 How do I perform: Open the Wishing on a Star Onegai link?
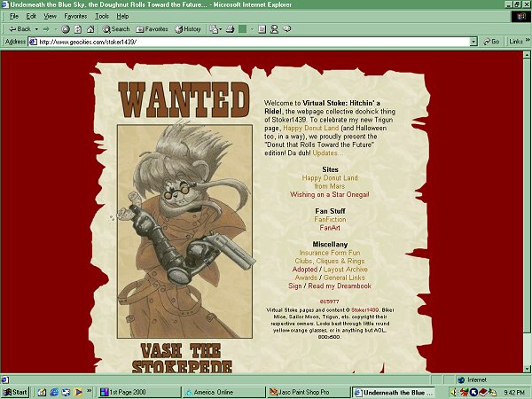click(330, 194)
